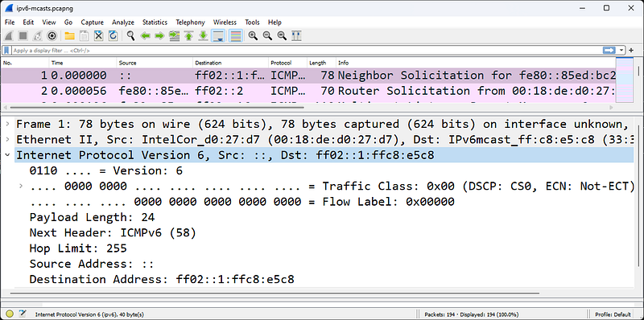The image size is (644, 320).
Task: Open the Statistics menu
Action: point(155,23)
